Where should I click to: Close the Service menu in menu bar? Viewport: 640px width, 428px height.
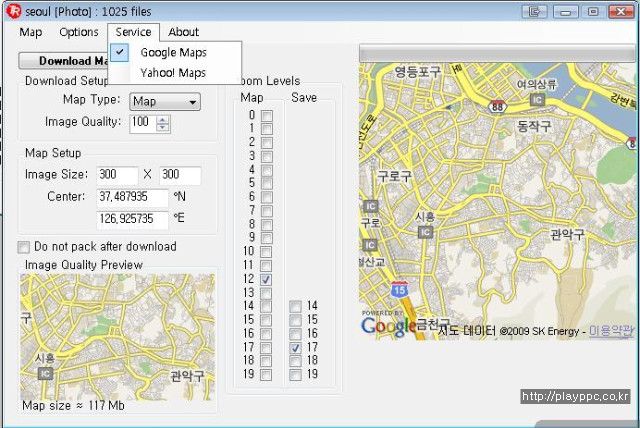(133, 32)
